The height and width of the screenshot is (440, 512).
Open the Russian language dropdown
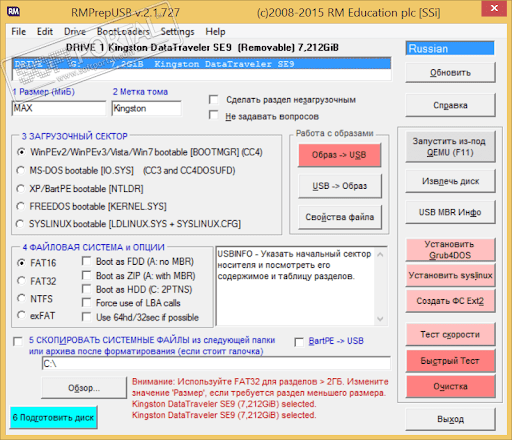tap(450, 49)
